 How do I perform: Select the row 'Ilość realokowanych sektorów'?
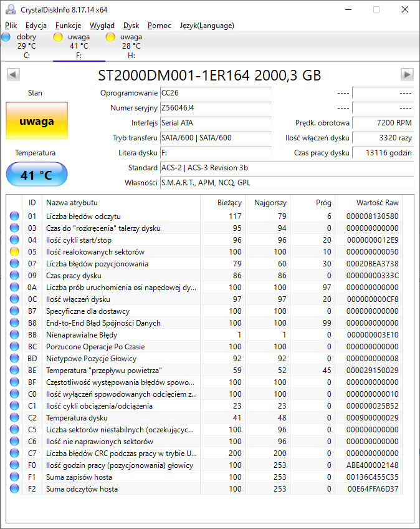tap(204, 251)
